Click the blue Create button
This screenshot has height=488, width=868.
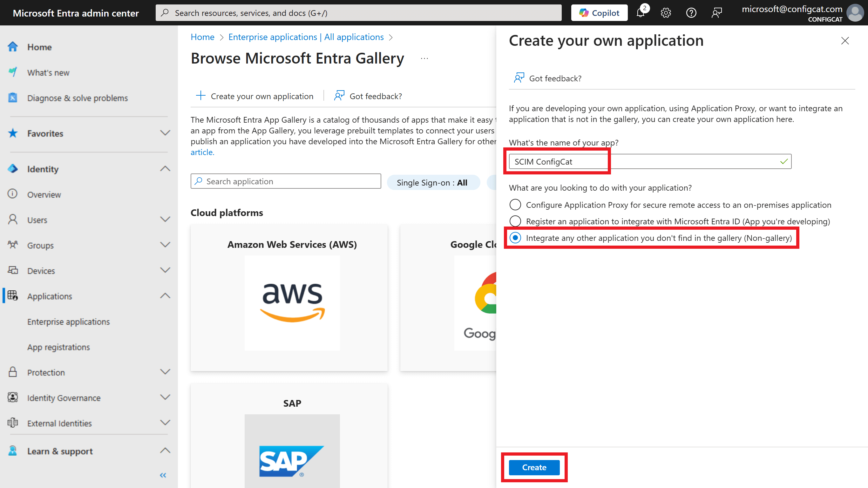coord(534,467)
